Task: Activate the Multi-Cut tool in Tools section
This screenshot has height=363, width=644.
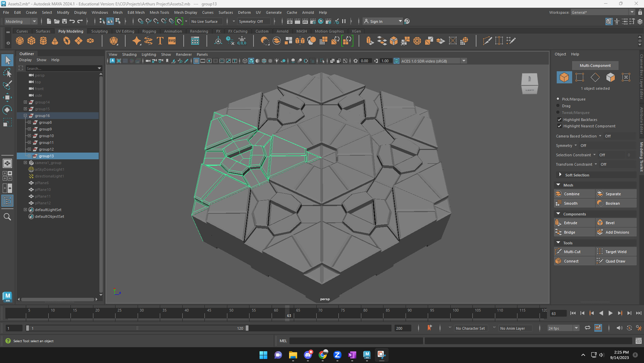Action: coord(571,251)
